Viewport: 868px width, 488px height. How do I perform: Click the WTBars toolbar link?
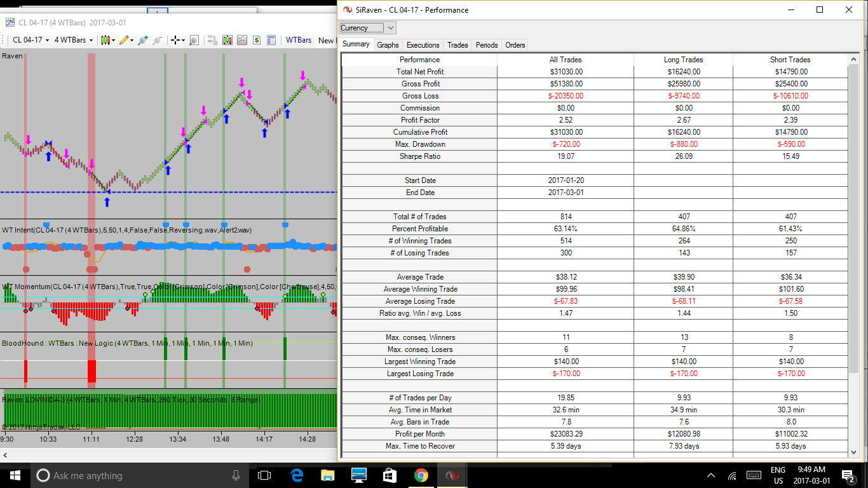[299, 40]
